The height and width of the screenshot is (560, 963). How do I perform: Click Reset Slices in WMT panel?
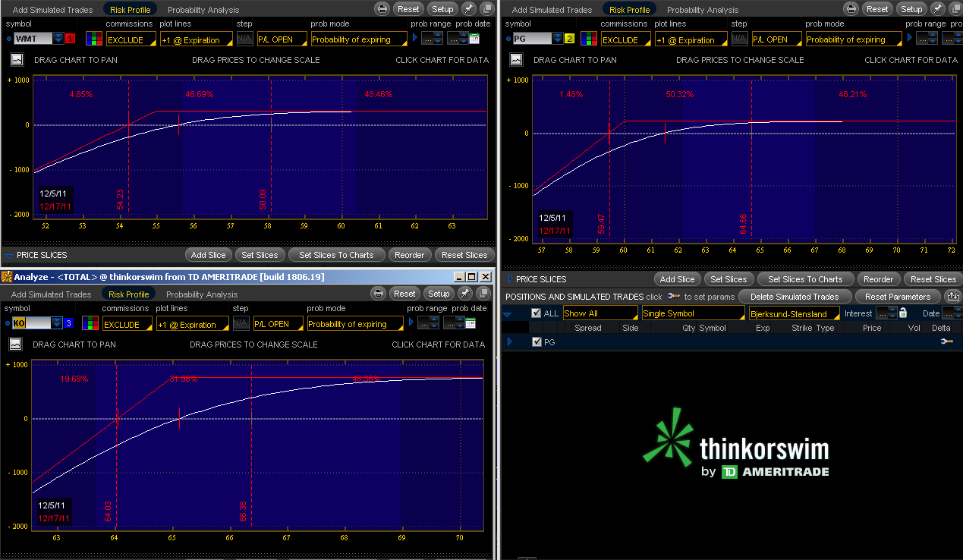click(464, 255)
